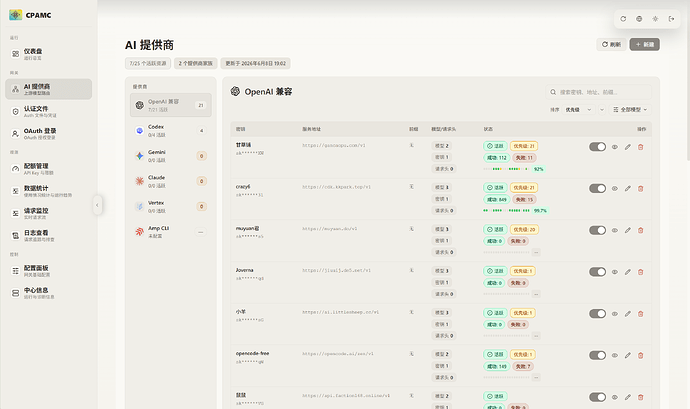690x409 pixels.
Task: Delete the Joverna entry with trash icon
Action: [x=641, y=272]
